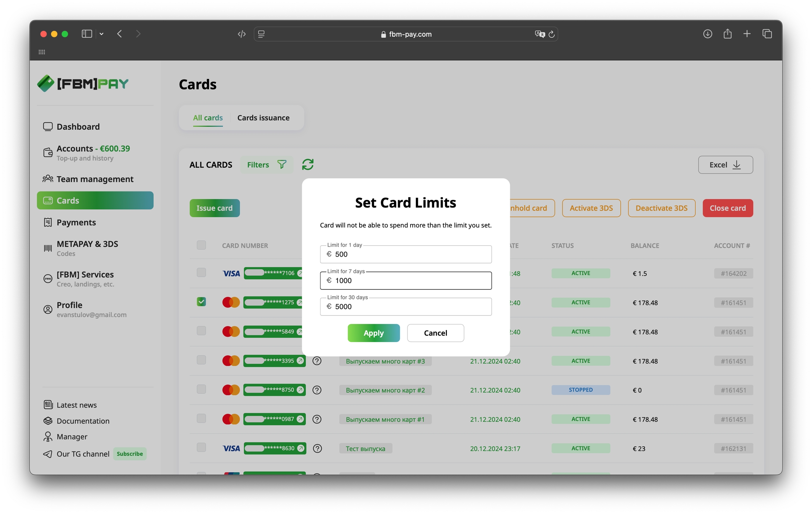Expand the Safari sidebar dropdown chevron

click(x=101, y=34)
